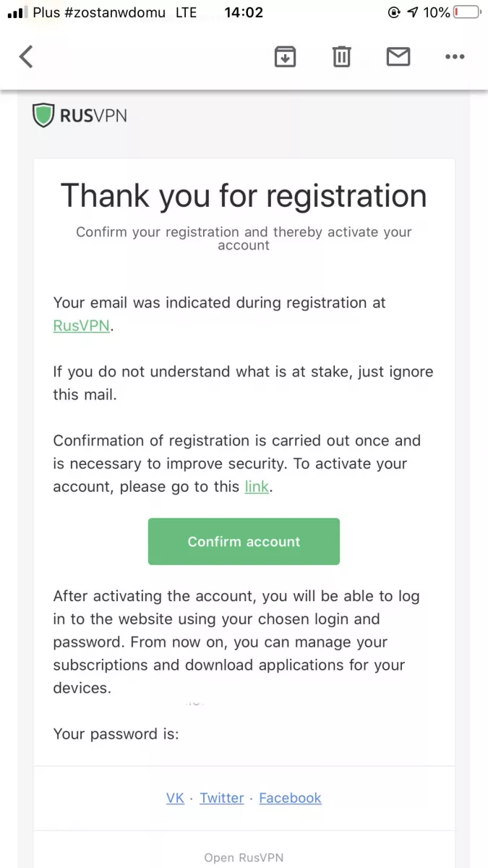This screenshot has width=488, height=868.
Task: Mark as unread with the envelope icon
Action: (x=398, y=56)
